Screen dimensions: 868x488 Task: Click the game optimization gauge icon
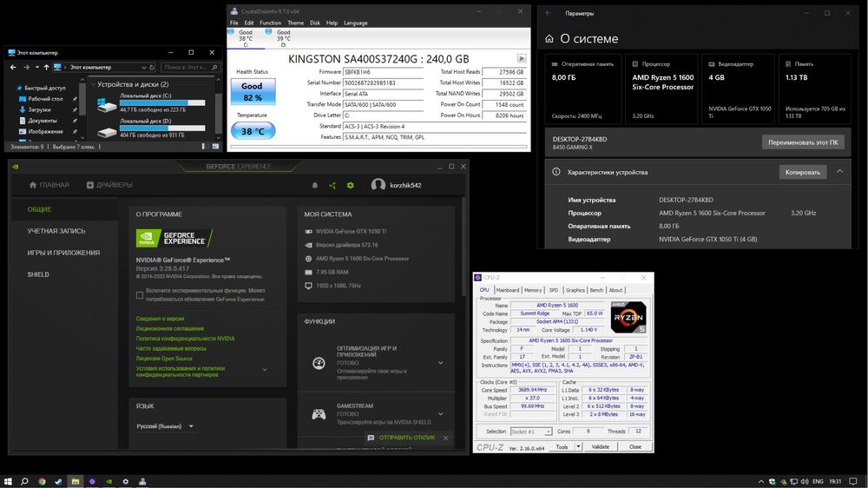click(319, 363)
